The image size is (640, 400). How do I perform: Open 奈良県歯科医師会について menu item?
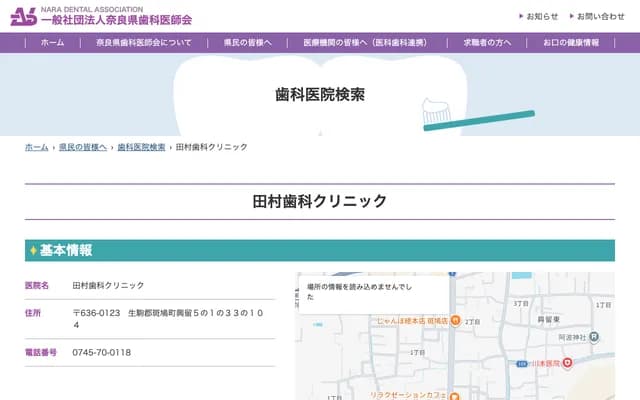(144, 43)
